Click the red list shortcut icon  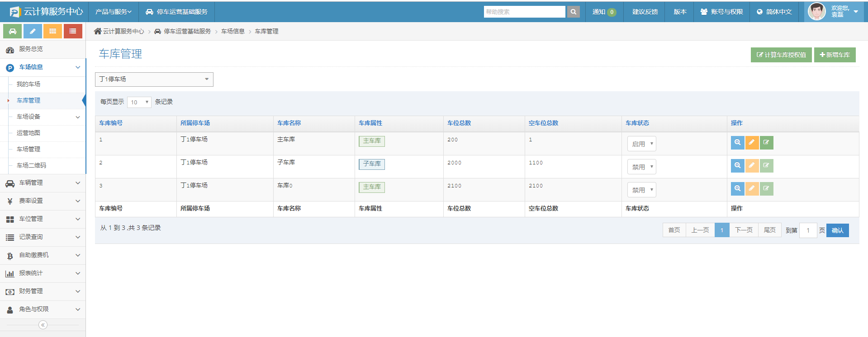73,31
